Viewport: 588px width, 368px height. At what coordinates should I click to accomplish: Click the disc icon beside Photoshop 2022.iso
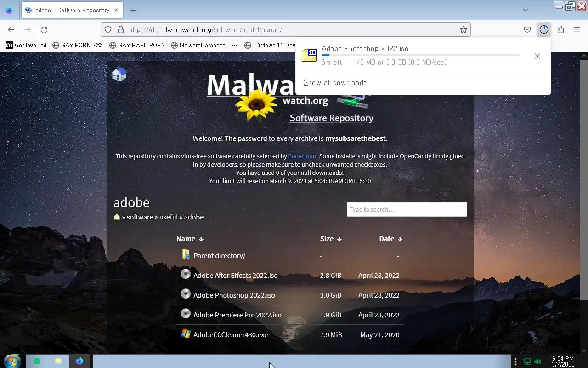tap(186, 294)
